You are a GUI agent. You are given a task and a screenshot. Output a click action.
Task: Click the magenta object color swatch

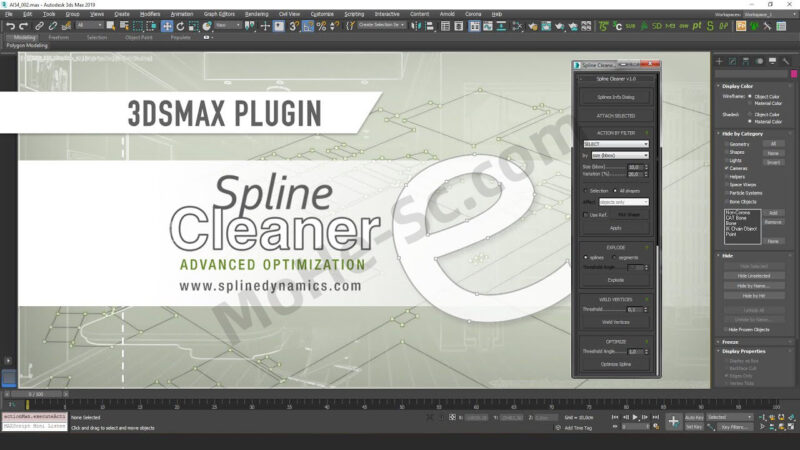pos(794,74)
